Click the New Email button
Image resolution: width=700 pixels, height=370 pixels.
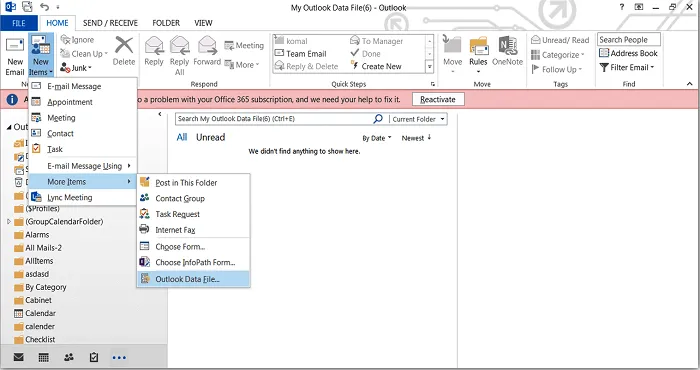15,57
